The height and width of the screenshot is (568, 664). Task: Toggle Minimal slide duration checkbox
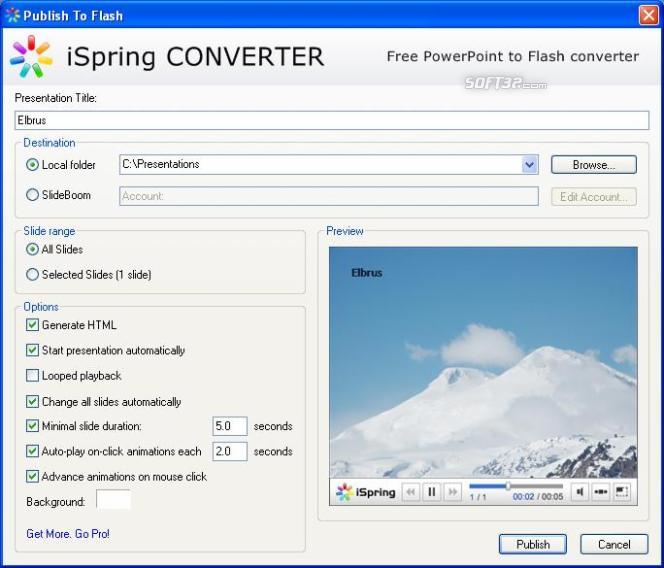(32, 426)
